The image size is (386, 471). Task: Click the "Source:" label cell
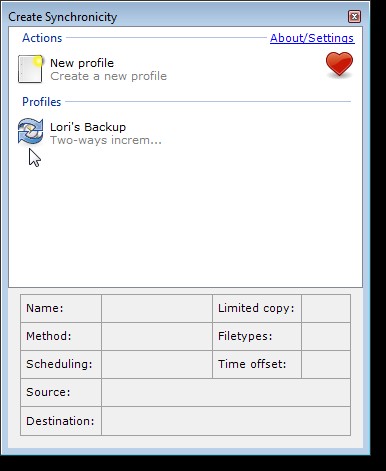point(61,392)
